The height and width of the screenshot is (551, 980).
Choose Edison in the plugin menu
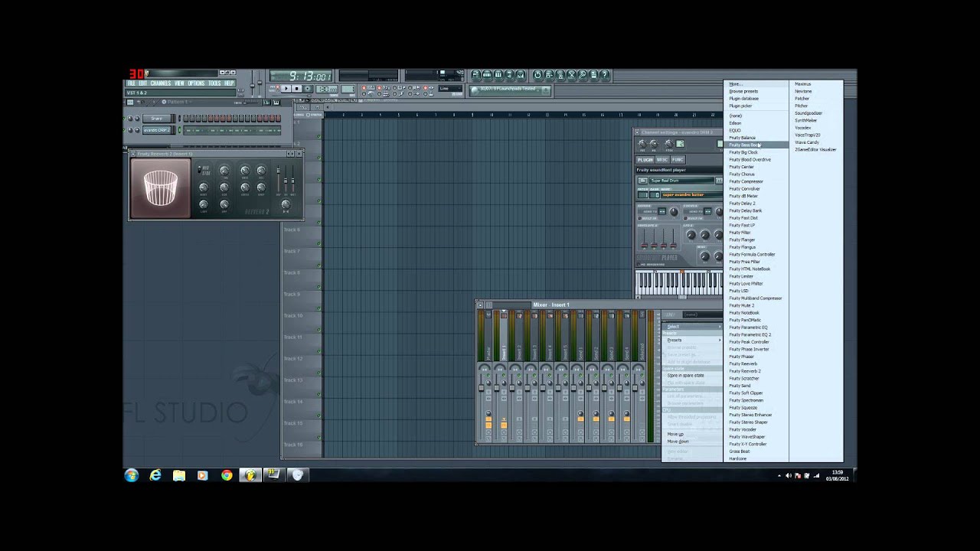pos(756,122)
